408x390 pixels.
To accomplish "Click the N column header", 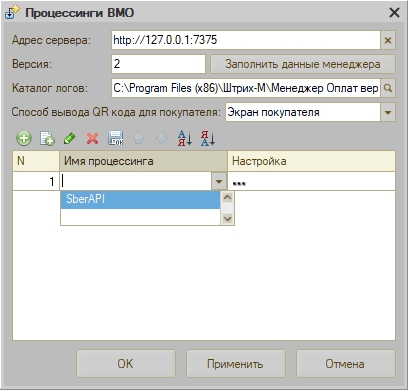I will pos(36,161).
